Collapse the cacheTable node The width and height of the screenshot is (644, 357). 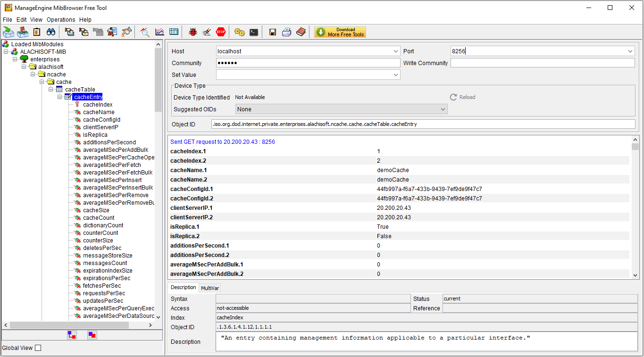tap(51, 90)
